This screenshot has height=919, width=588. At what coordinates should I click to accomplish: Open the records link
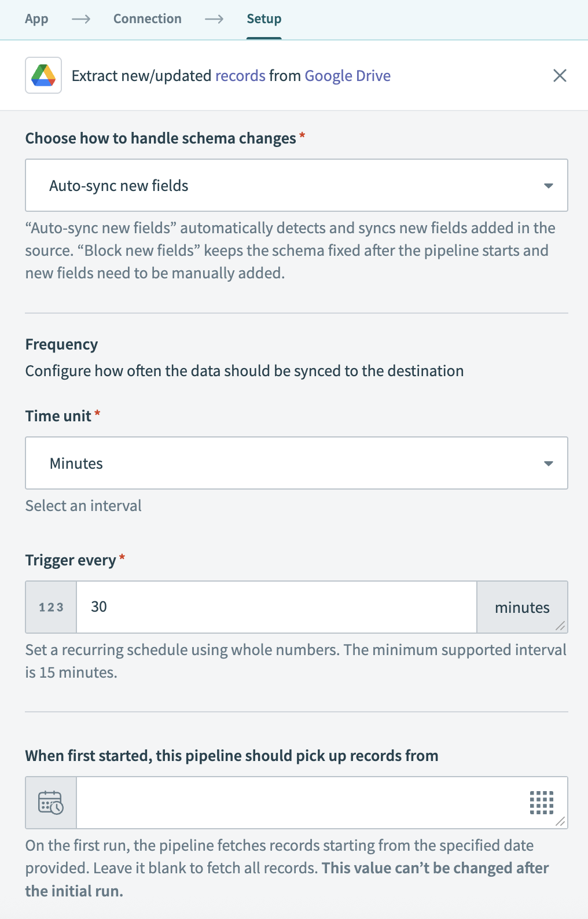(240, 75)
